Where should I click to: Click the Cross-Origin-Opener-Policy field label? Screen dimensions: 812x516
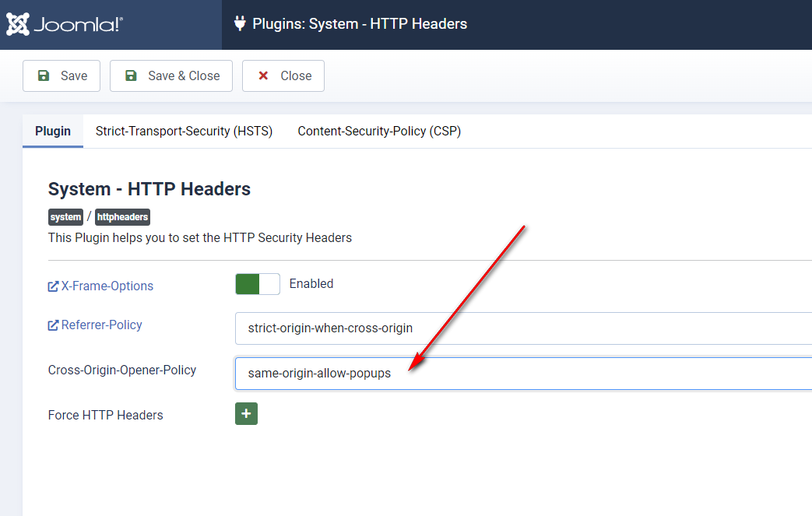[122, 370]
